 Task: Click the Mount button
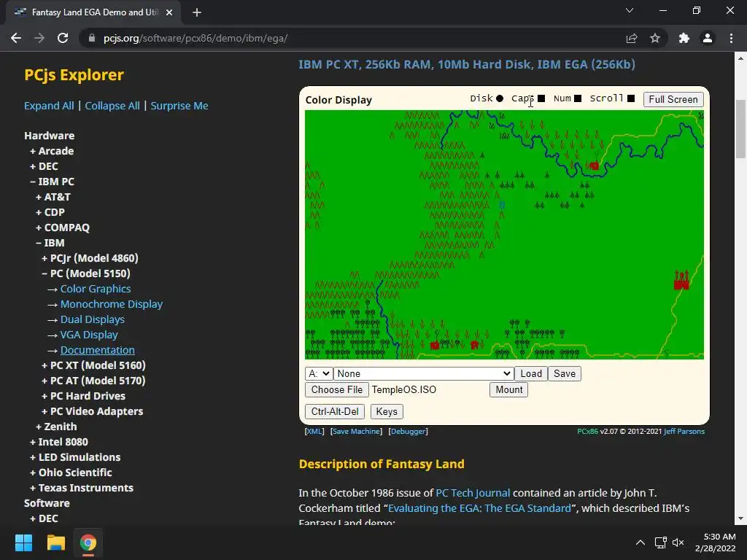coord(508,389)
